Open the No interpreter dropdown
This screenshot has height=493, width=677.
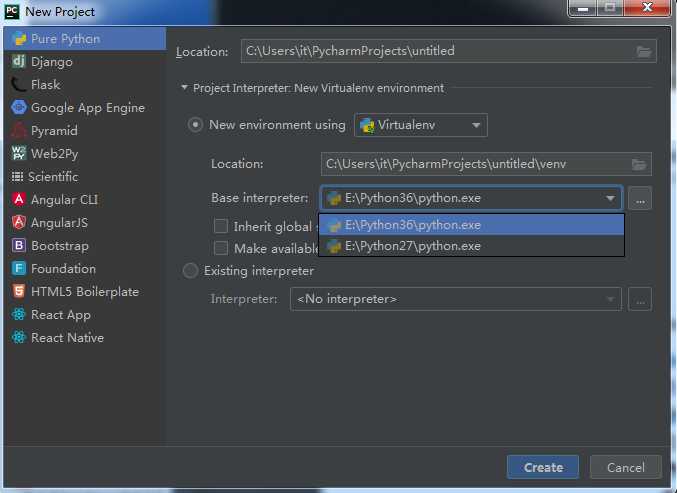[x=456, y=299]
